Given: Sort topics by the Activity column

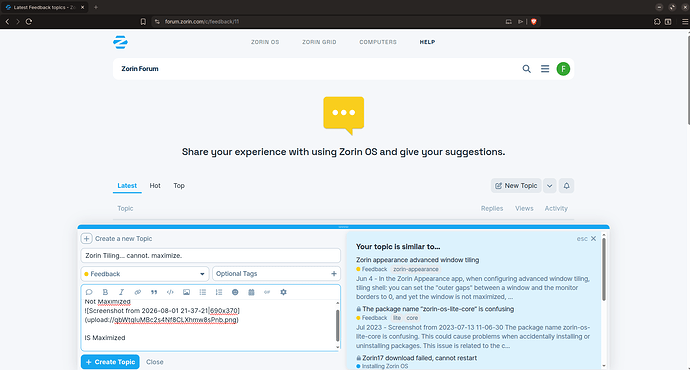Looking at the screenshot, I should pyautogui.click(x=556, y=209).
